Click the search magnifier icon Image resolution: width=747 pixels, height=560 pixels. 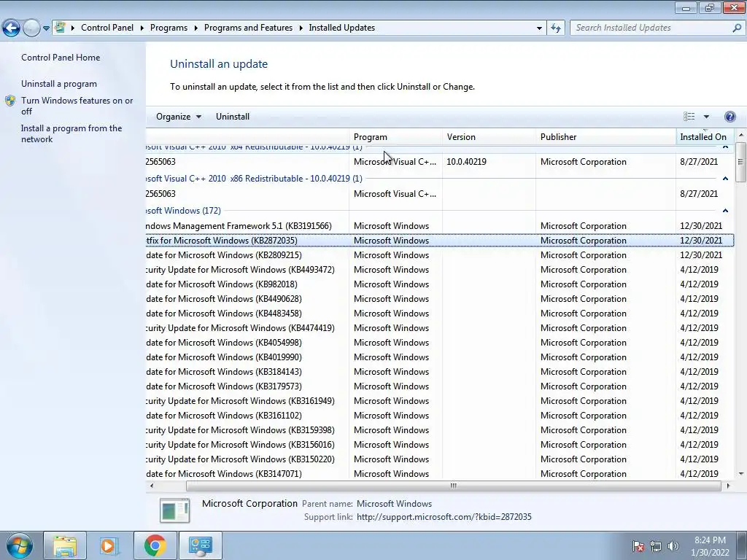pyautogui.click(x=737, y=28)
